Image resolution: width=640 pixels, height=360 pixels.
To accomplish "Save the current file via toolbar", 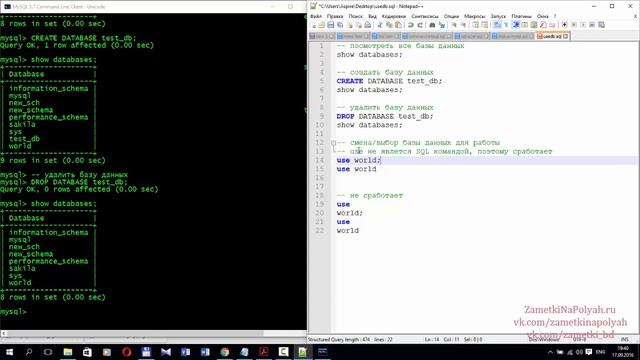I will point(331,25).
